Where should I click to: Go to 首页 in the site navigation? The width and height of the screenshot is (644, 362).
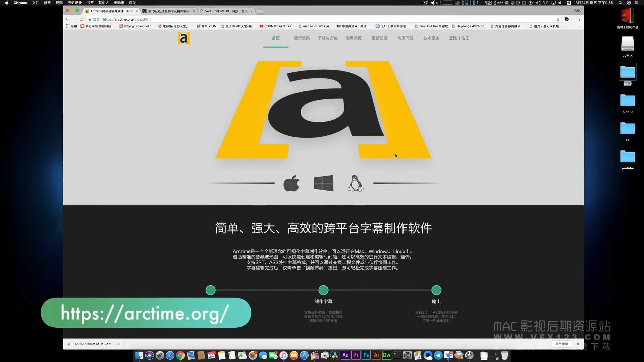click(276, 38)
